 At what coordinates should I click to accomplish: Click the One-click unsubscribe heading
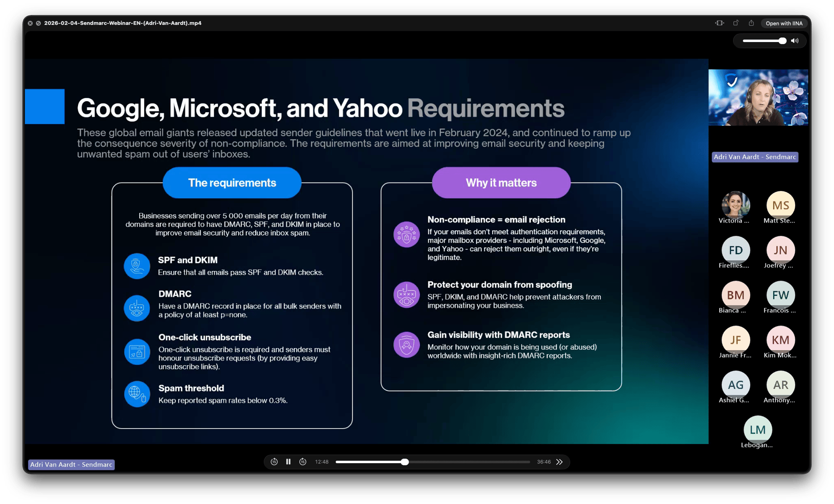point(205,337)
